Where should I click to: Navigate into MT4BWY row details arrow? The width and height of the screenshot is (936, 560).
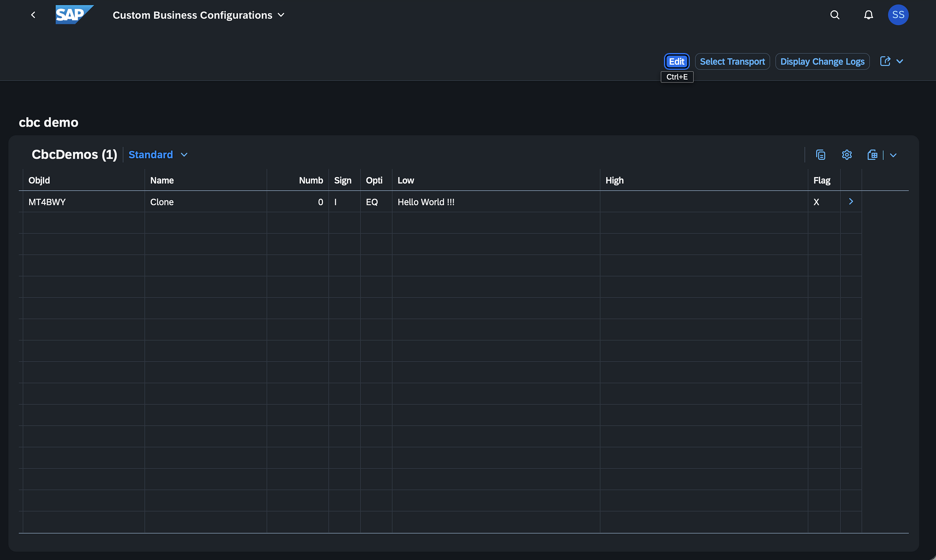pos(851,202)
